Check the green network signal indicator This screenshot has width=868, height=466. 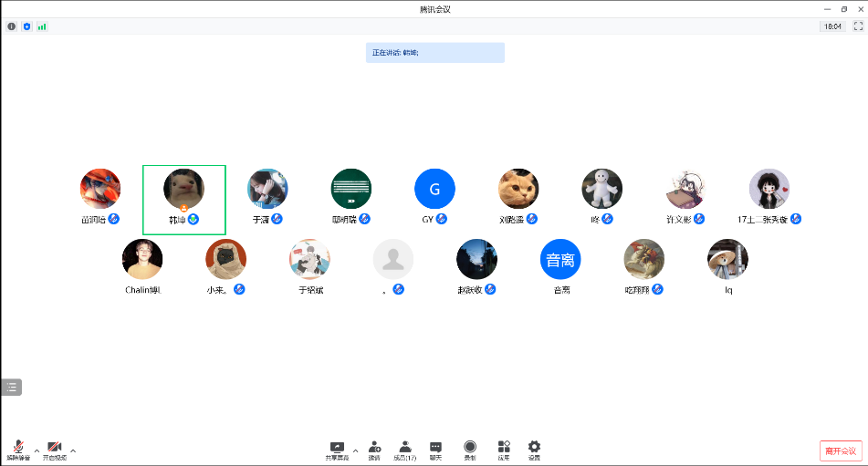click(x=42, y=26)
